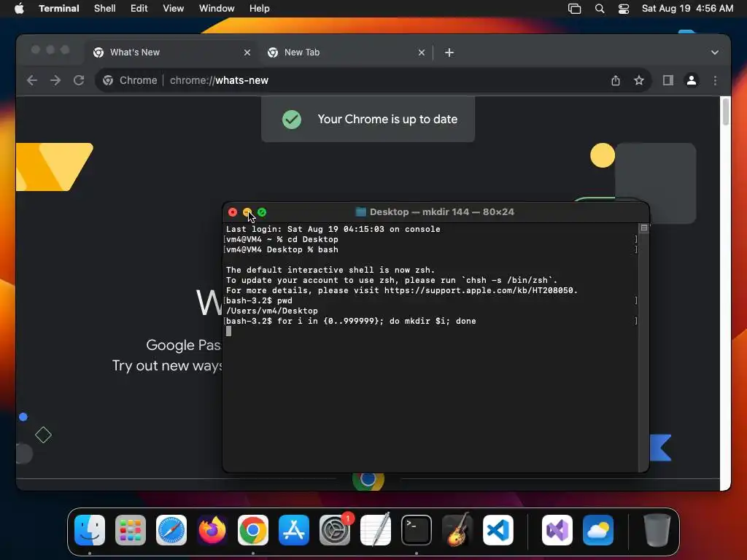Switch to the New Tab Chrome tab

tap(347, 52)
